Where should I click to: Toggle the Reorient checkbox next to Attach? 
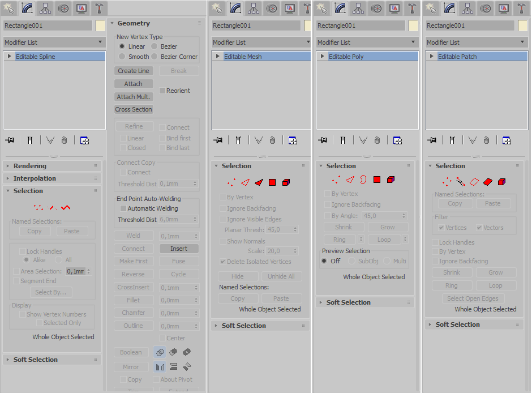coord(162,91)
